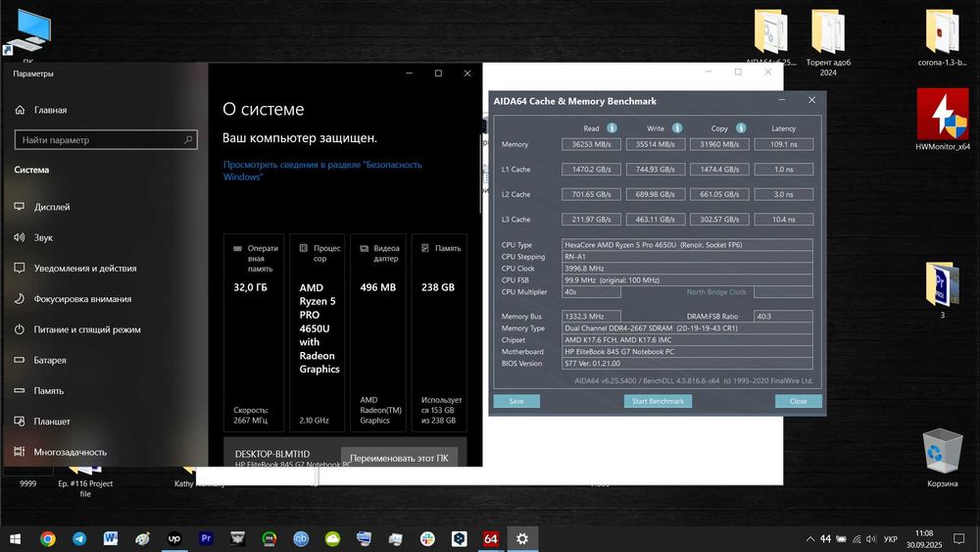The image size is (980, 552).
Task: Open the Upwork taskbar app
Action: click(x=174, y=539)
